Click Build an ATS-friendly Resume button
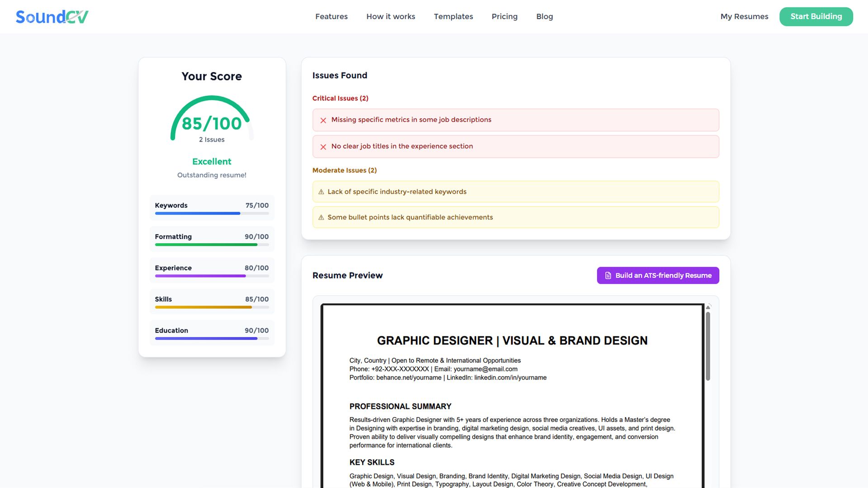Screen dimensions: 868x488 pos(658,276)
